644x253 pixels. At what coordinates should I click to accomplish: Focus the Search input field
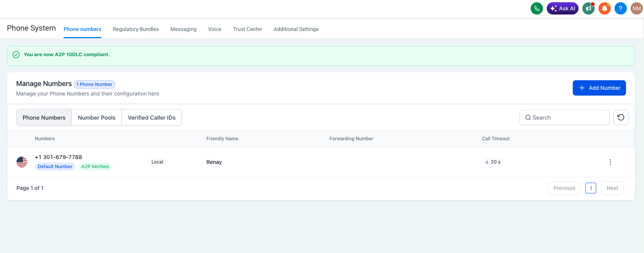(x=564, y=118)
